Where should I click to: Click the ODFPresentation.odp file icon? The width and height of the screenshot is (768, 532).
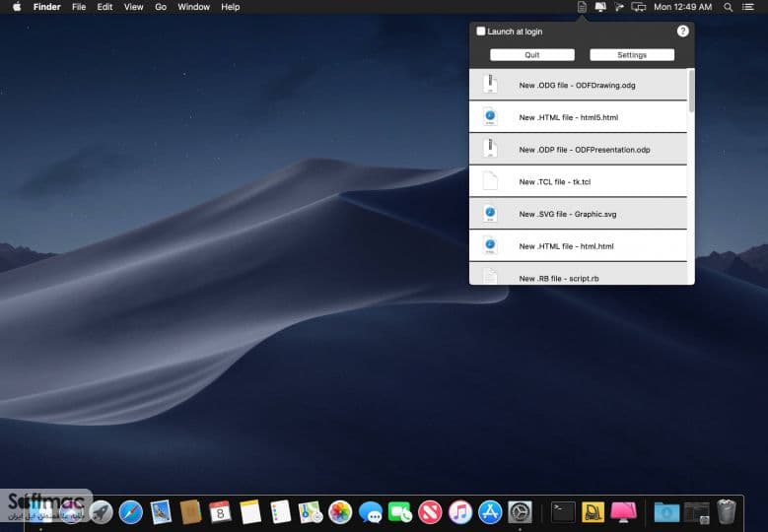click(490, 149)
